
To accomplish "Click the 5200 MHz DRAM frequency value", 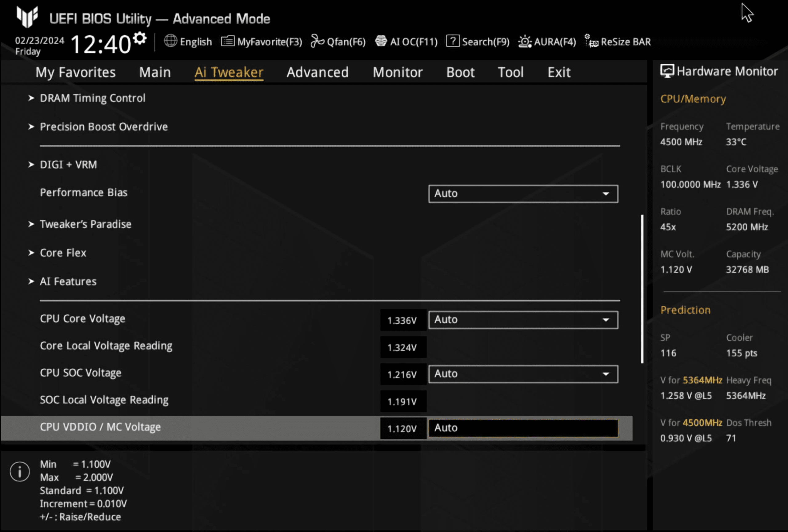I will (x=747, y=227).
